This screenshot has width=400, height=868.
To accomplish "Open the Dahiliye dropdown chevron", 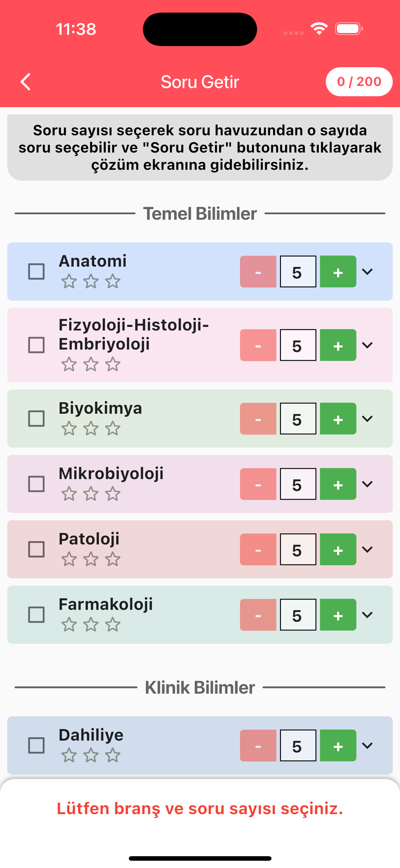I will 367,745.
